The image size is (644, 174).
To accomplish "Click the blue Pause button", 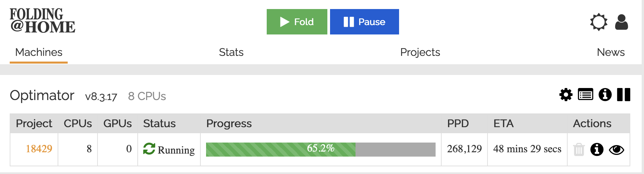I will (364, 22).
